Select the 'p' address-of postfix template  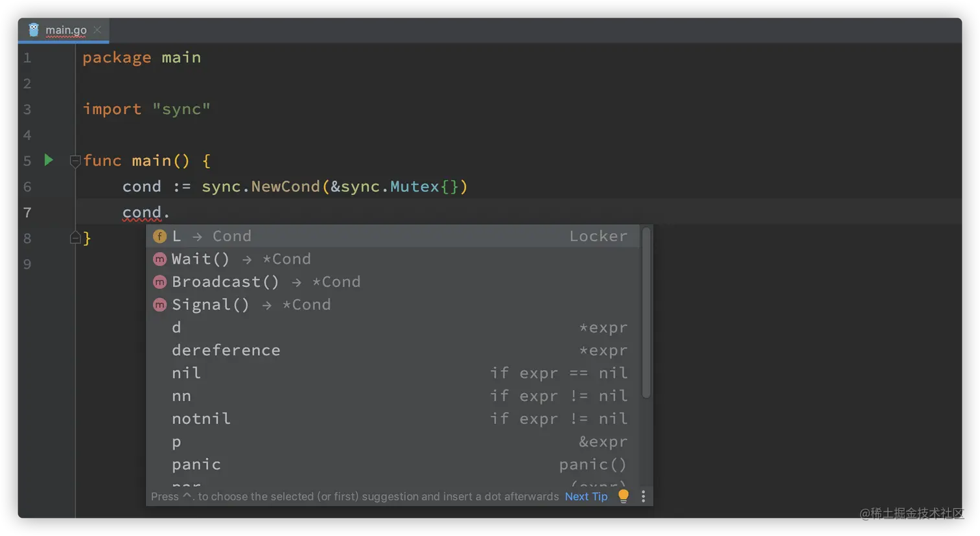[393, 441]
